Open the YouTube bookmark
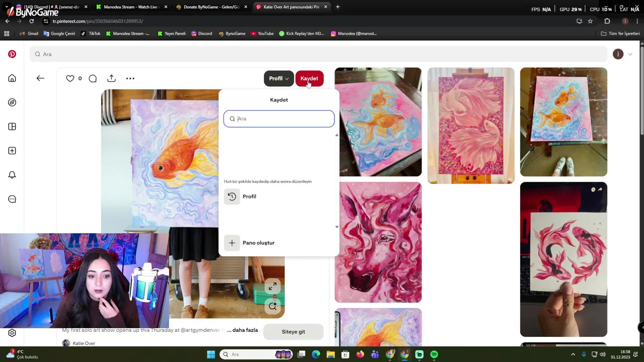 [x=262, y=34]
